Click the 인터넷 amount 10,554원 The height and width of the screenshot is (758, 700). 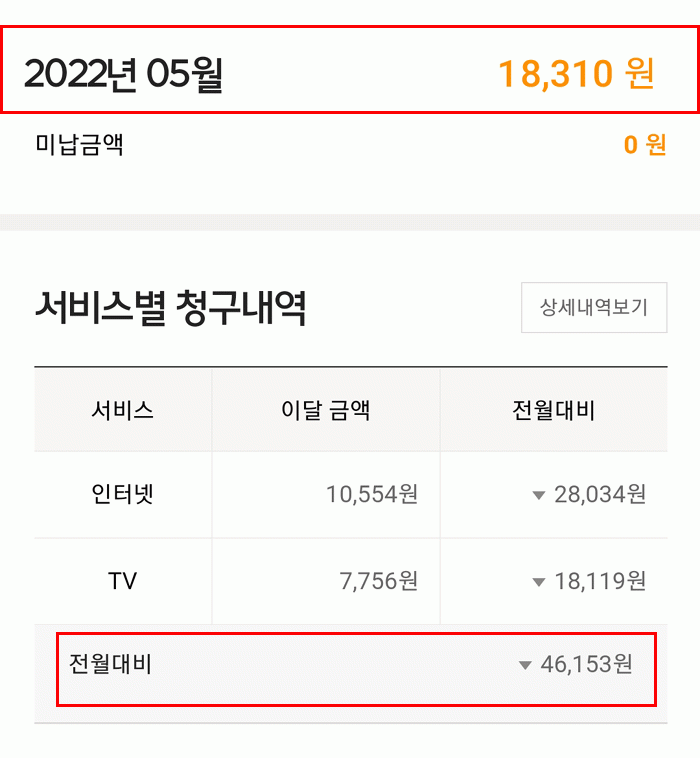tap(372, 494)
